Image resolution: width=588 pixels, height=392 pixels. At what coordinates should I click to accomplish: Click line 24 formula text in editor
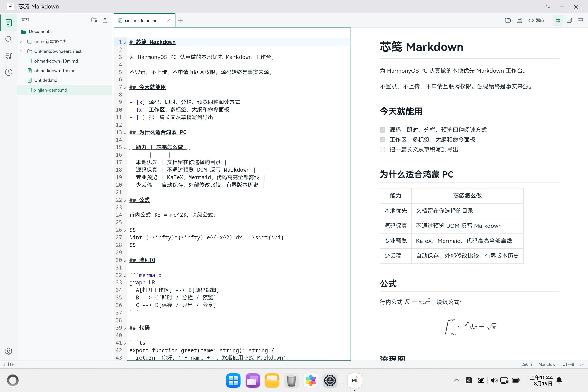point(172,215)
